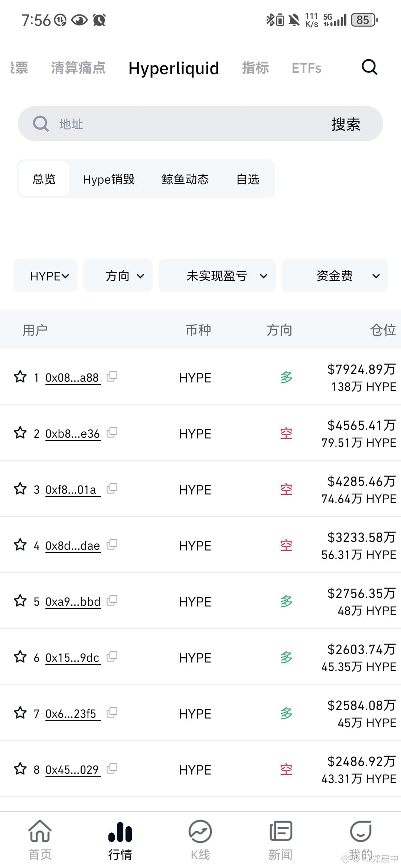Select the Hyperliquid tab
401x868 pixels.
[174, 68]
